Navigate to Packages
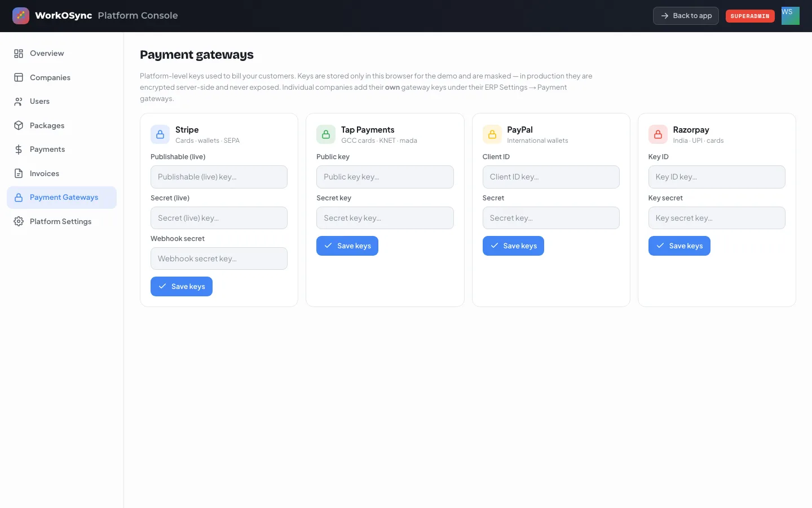812x508 pixels. 62,125
